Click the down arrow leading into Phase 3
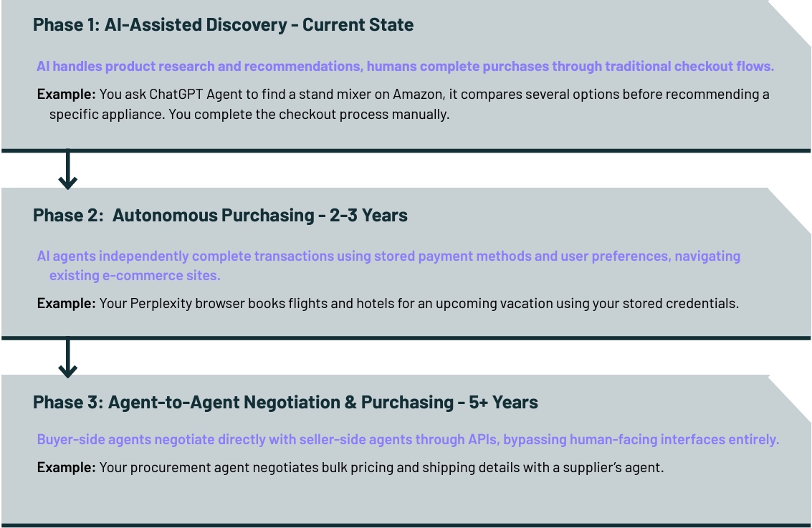The height and width of the screenshot is (528, 812). tap(67, 358)
